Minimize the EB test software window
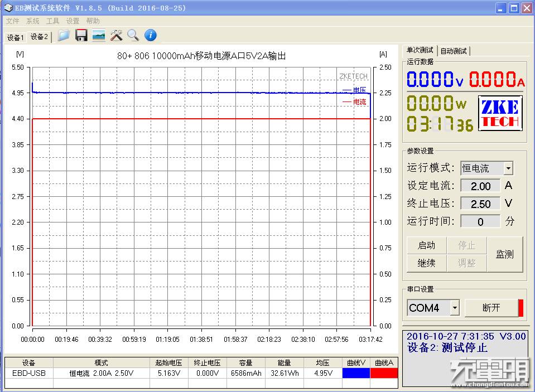The height and width of the screenshot is (392, 535). [500, 8]
